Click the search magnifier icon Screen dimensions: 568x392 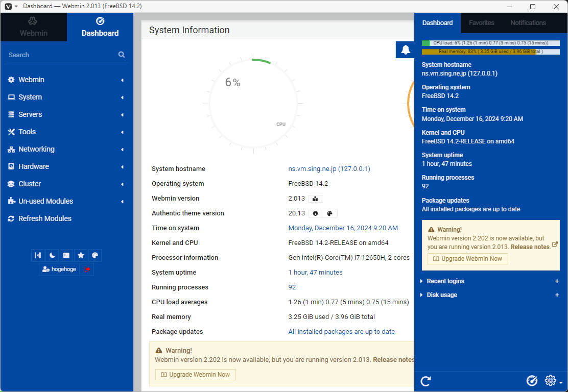[x=122, y=55]
